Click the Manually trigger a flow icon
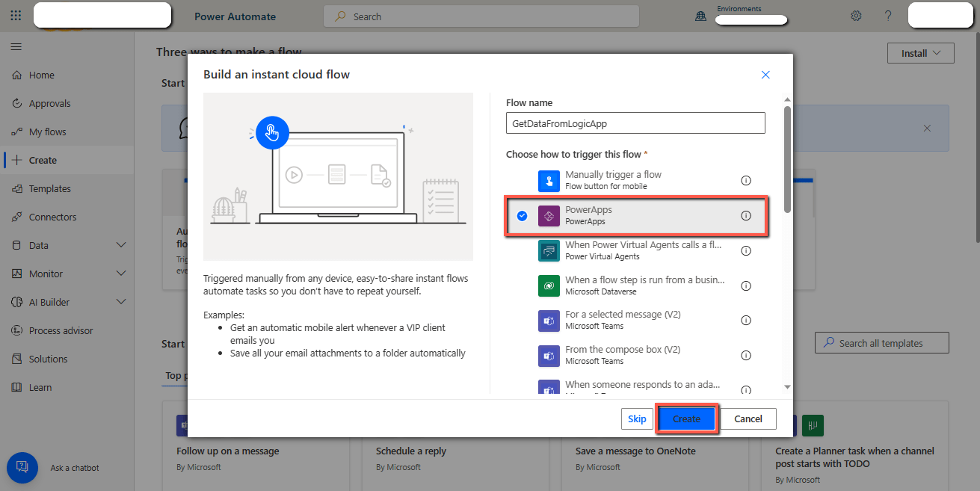Screen dimensions: 980x491 [x=549, y=180]
